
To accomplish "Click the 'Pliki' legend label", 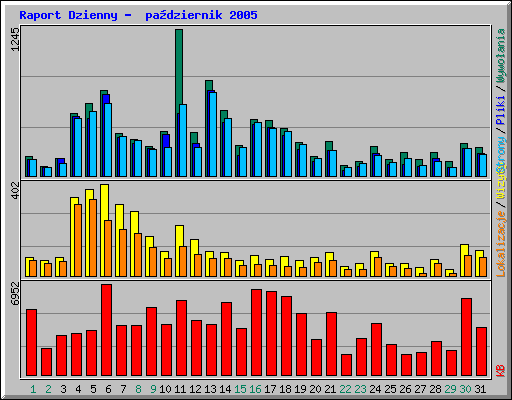I will click(x=500, y=110).
